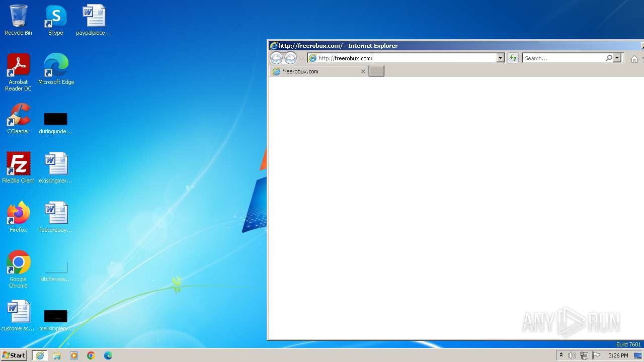Click the search magnifier icon
Viewport: 644px width, 362px height.
pyautogui.click(x=609, y=58)
